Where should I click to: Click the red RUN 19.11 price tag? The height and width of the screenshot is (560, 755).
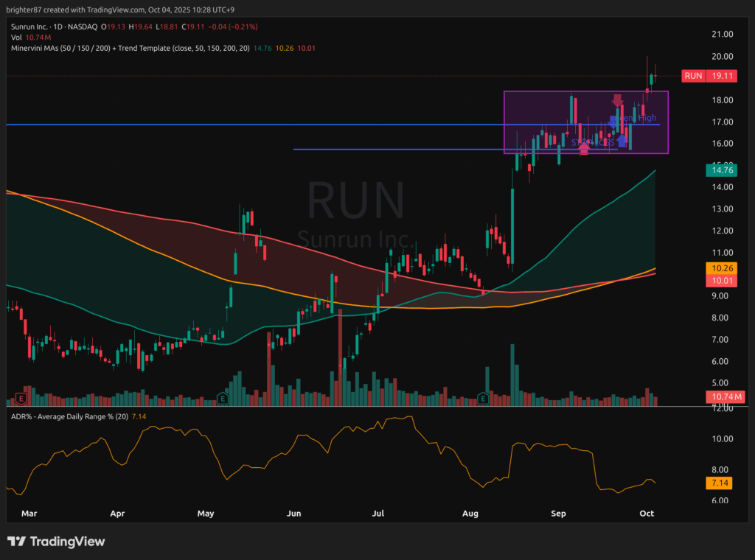706,76
